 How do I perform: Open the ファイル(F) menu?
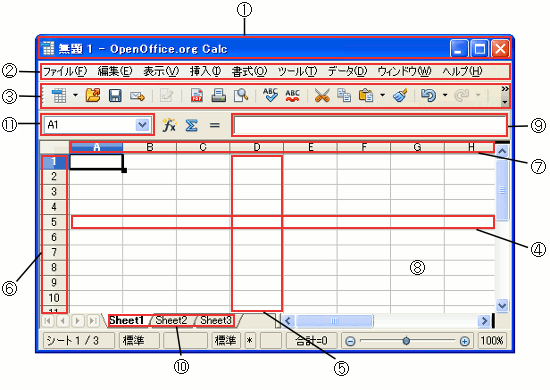[65, 72]
